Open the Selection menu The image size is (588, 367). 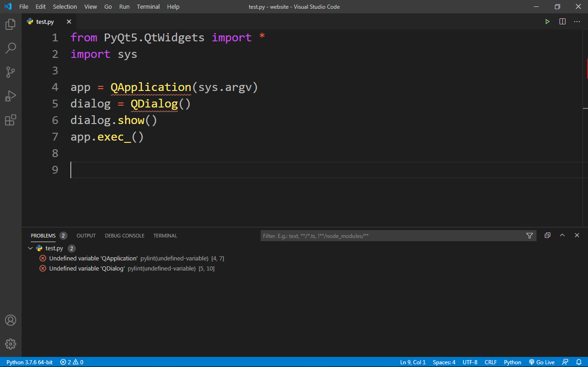[x=65, y=6]
